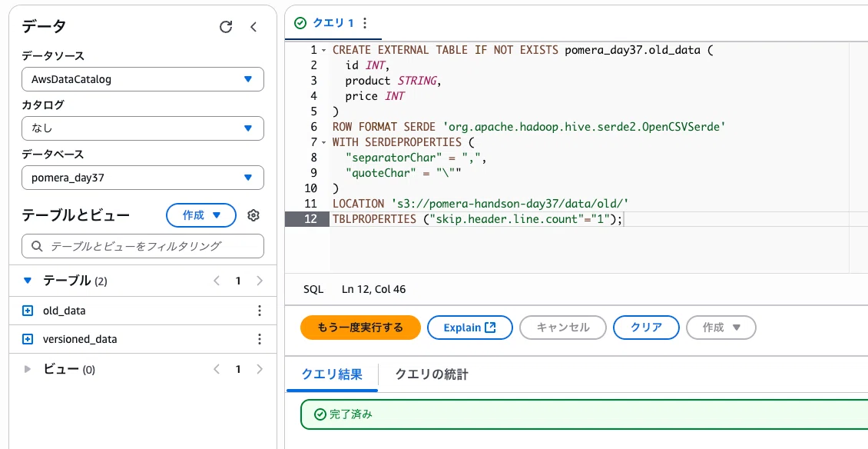Click the 完了済み status message
Screen dimensions: 868x449
pos(351,414)
